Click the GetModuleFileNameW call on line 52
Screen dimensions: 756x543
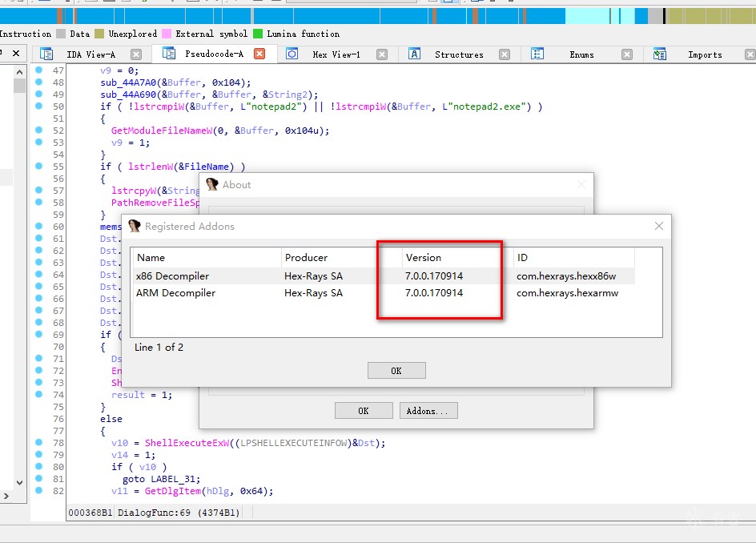click(162, 131)
